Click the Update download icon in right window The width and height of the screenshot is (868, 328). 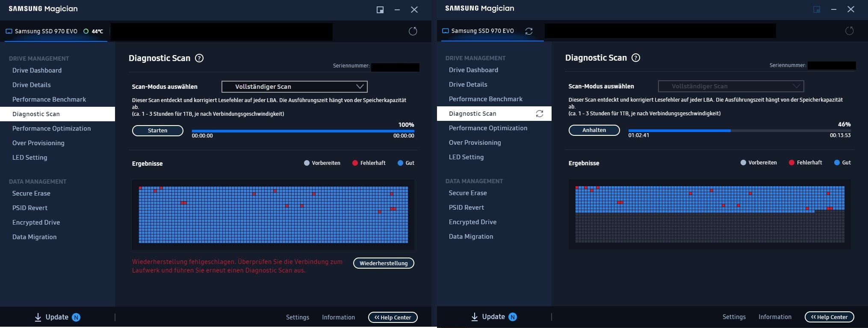coord(475,316)
